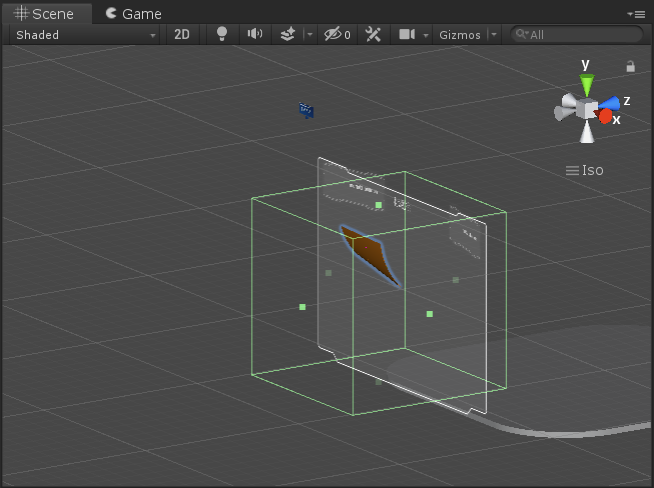Toggle the scene rotation lock padlock
654x488 pixels.
(x=630, y=66)
